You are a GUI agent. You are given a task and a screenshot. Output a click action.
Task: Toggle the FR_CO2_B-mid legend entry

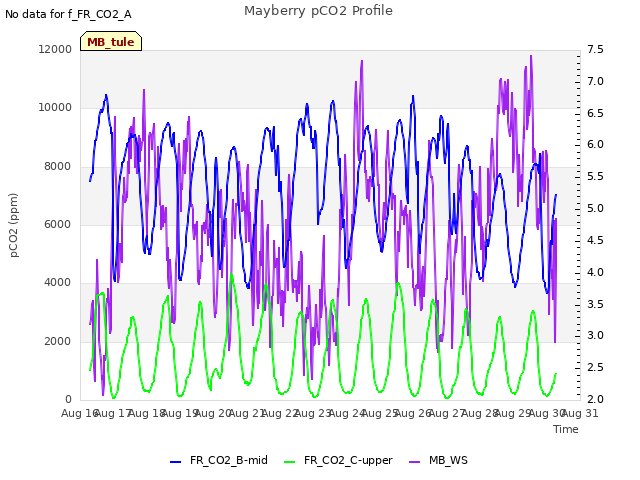219,460
